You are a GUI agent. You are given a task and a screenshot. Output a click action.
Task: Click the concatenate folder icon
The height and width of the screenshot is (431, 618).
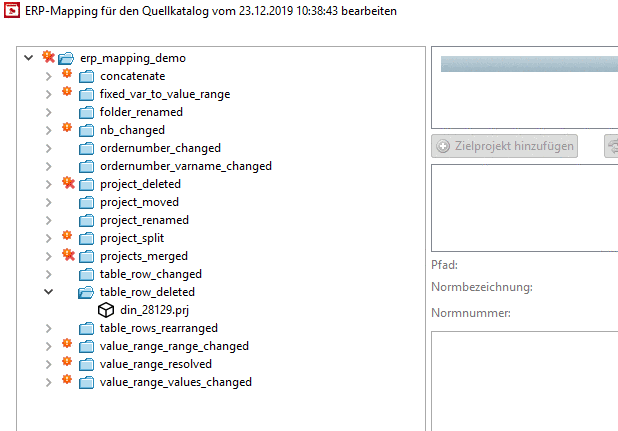[87, 76]
